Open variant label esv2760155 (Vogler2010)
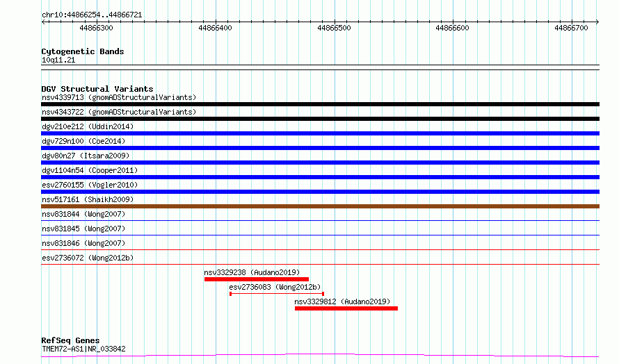 click(90, 185)
